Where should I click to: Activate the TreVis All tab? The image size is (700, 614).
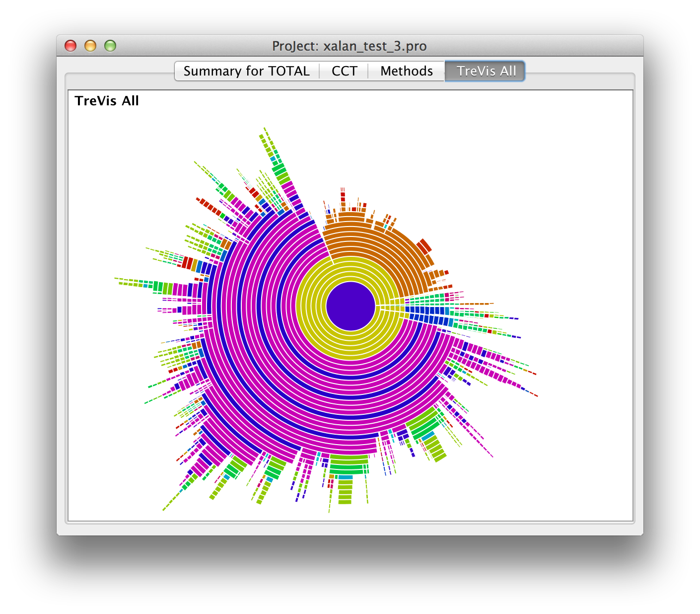(486, 71)
